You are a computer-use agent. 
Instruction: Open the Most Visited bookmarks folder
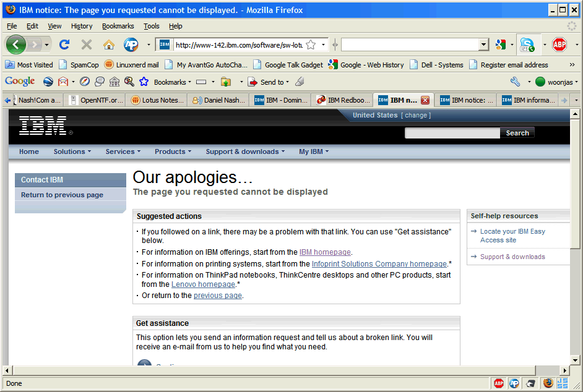click(x=29, y=65)
